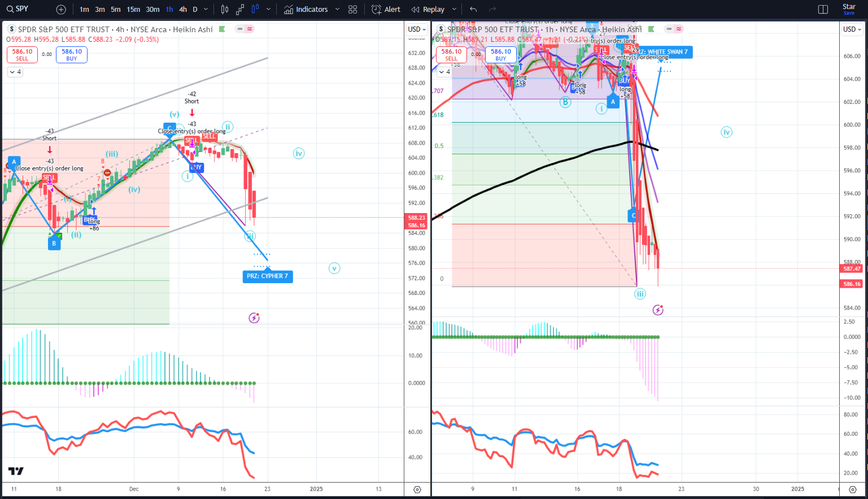The width and height of the screenshot is (868, 499).
Task: Open the USD currency dropdown on 4h chart
Action: point(417,29)
